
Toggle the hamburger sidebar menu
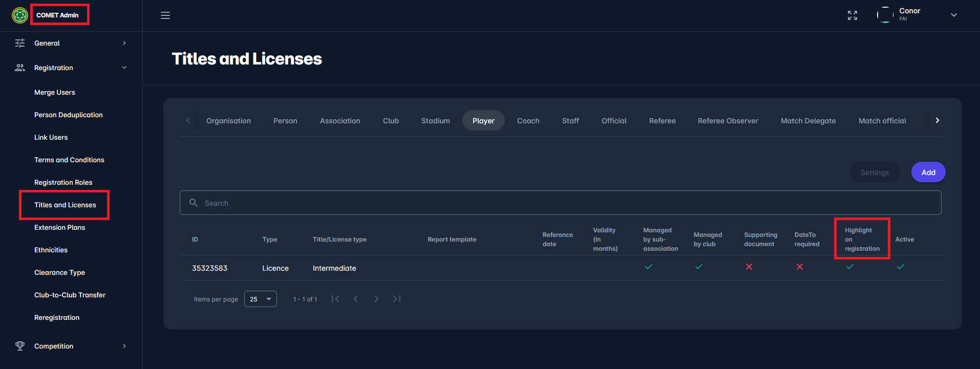coord(165,15)
